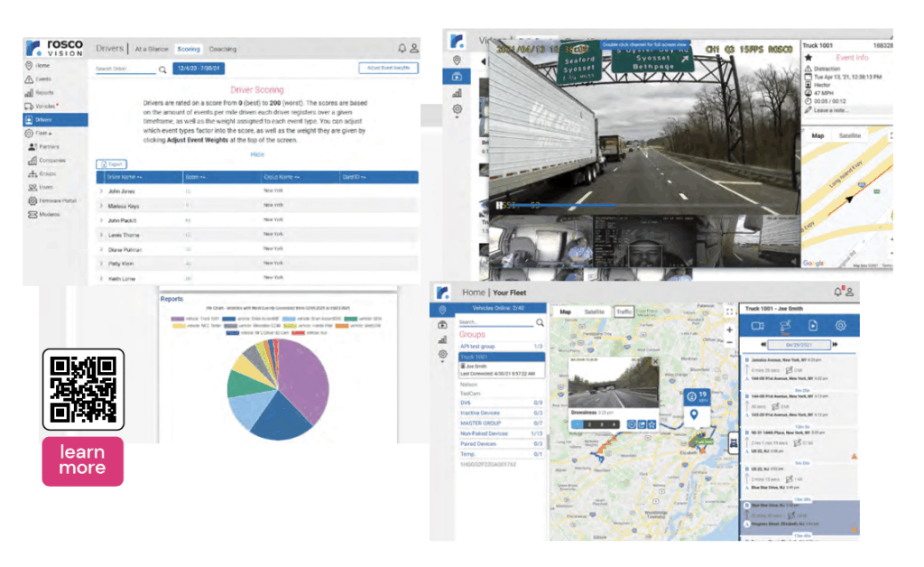Click the notification bell in the Your Fleet header
This screenshot has height=567, width=924.
point(838,292)
